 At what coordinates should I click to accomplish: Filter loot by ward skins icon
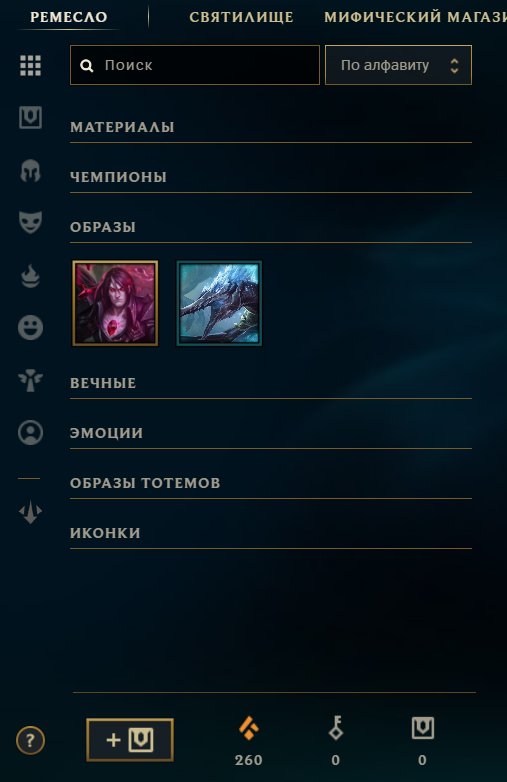click(x=30, y=381)
